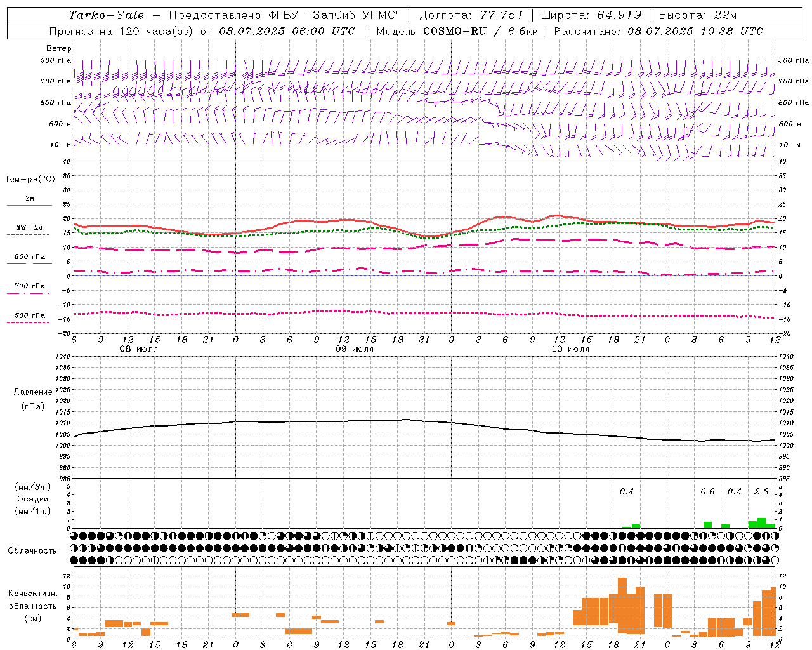Click the Tarko-Sale station title
812x650 pixels.
click(107, 15)
